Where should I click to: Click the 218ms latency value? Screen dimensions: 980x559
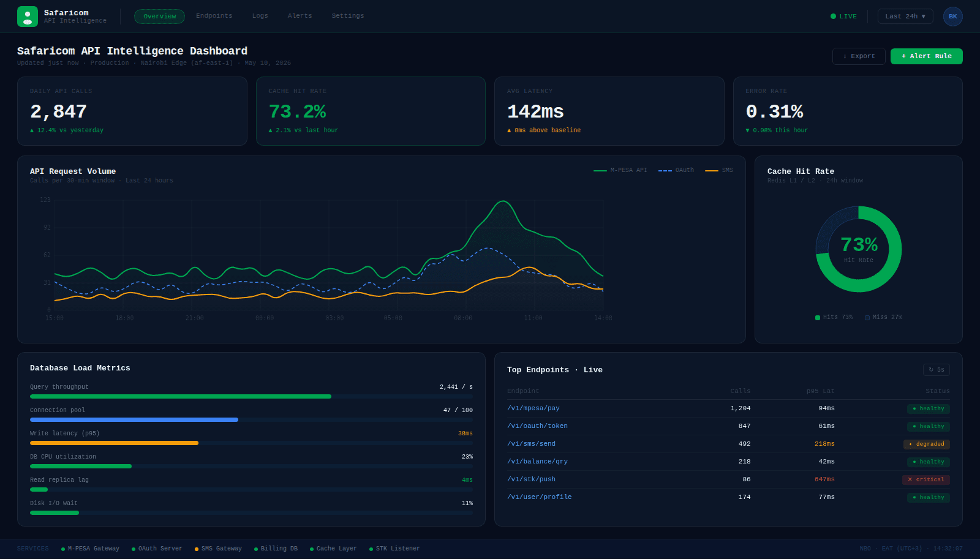coord(824,444)
